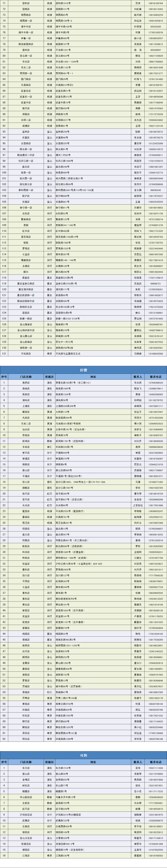Select the address 娄山关路980号
The width and height of the screenshot is (167, 868).
[64, 470]
